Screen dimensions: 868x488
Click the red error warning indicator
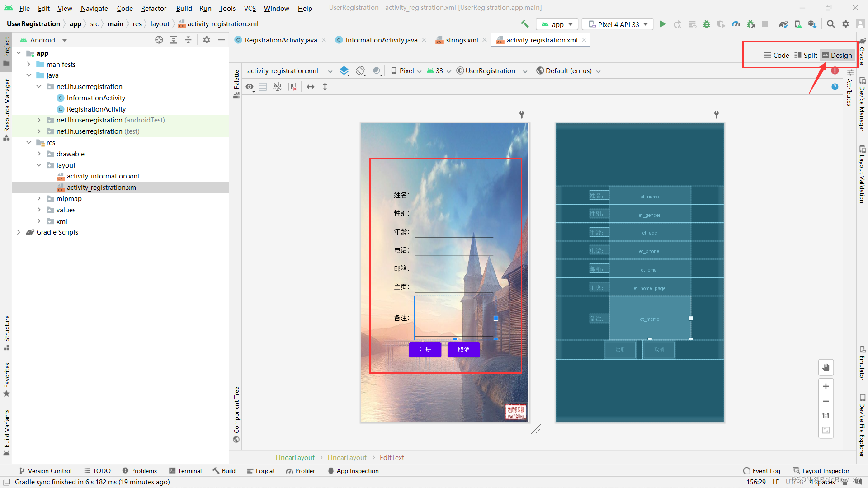click(x=835, y=71)
